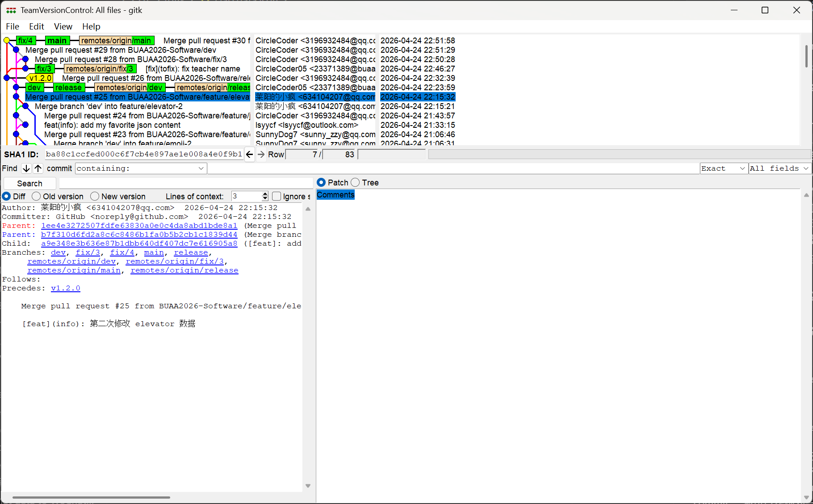Viewport: 813px width, 504px height.
Task: Click the horizontal scrollbar in diff pane
Action: coord(91,497)
